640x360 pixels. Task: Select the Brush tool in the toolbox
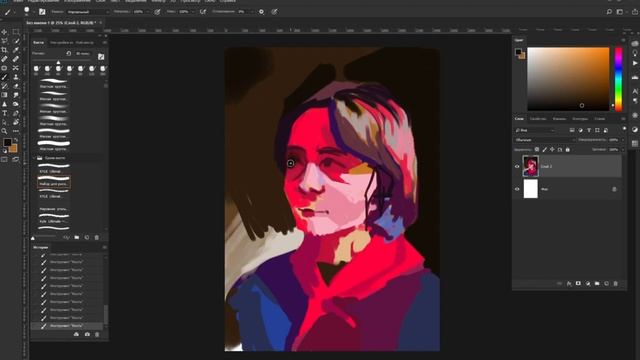coord(4,77)
